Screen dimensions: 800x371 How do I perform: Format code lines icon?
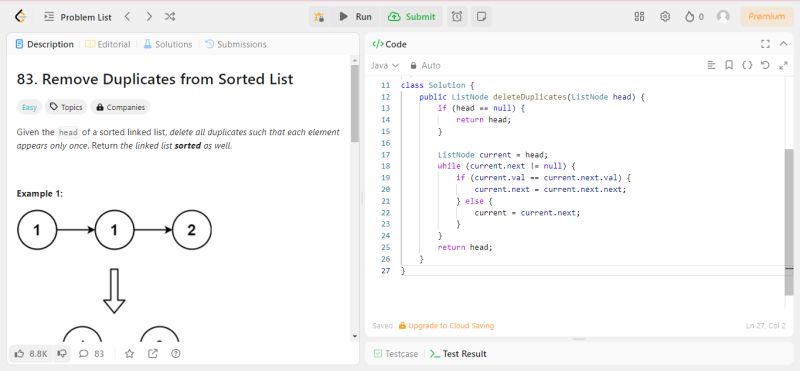tap(712, 65)
